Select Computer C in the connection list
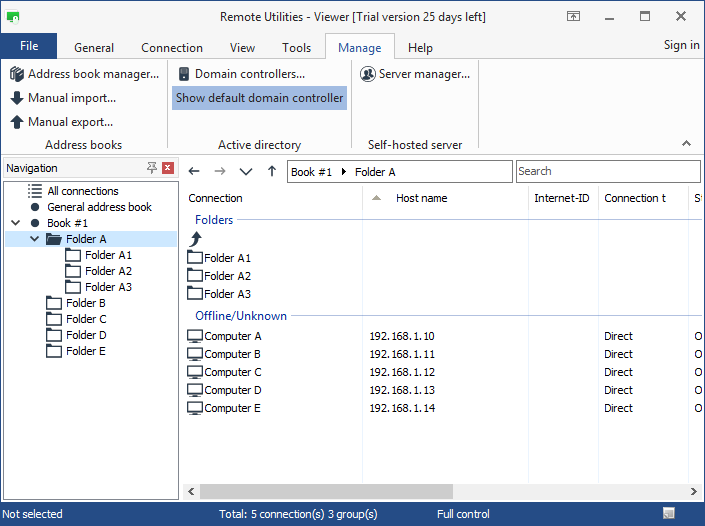Image resolution: width=705 pixels, height=526 pixels. 232,372
